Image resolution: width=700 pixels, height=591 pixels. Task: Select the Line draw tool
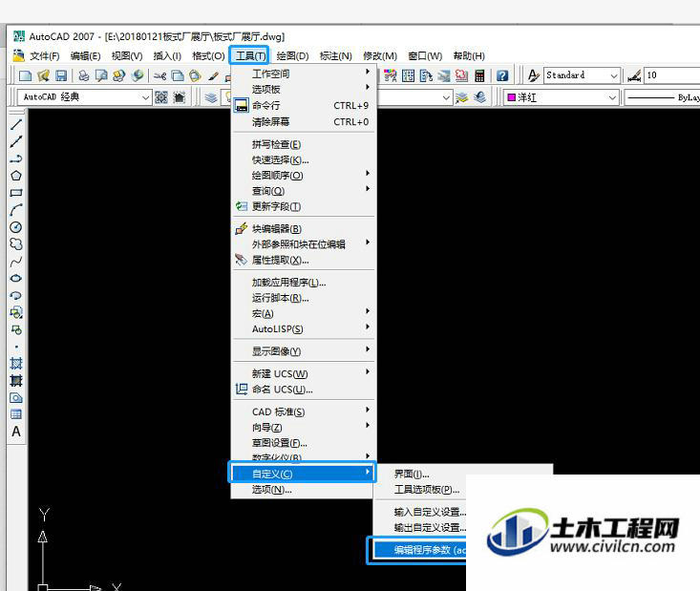pyautogui.click(x=16, y=124)
